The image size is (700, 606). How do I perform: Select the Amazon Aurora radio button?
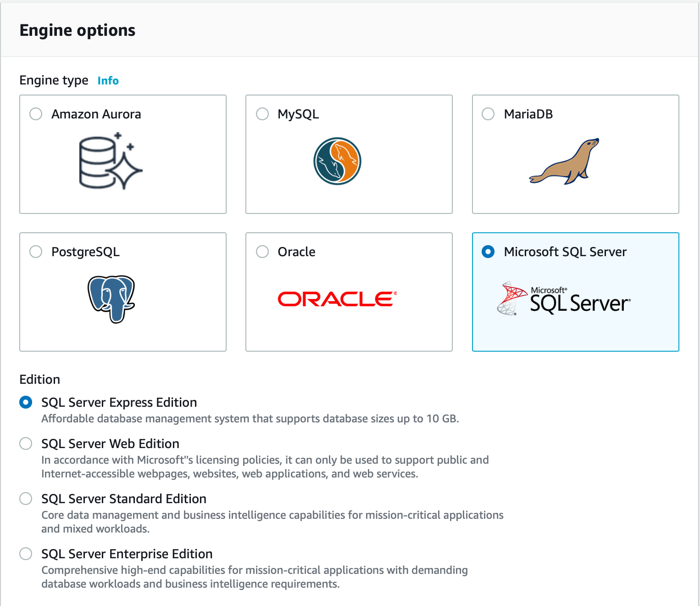(36, 114)
